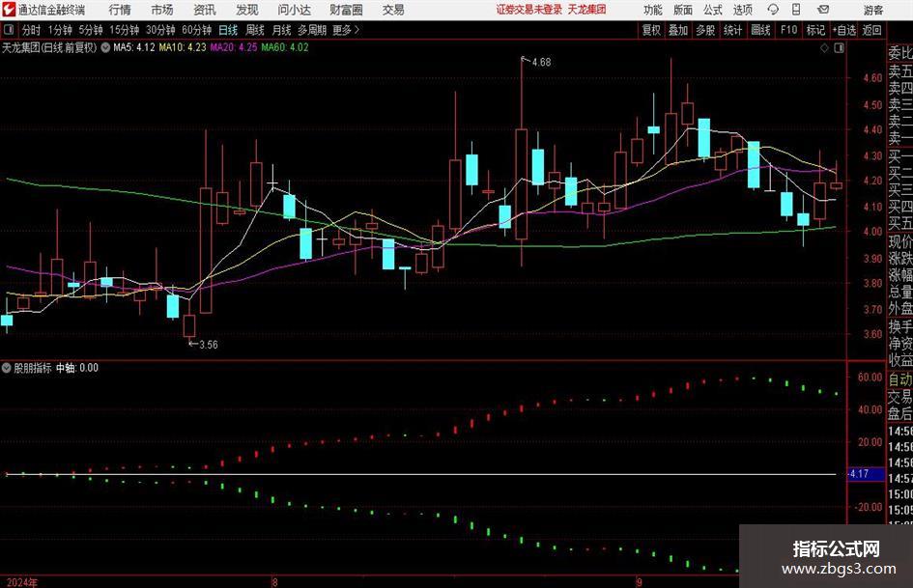Add stock with +自选 button
Viewport: 913px width, 588px height.
(x=844, y=30)
